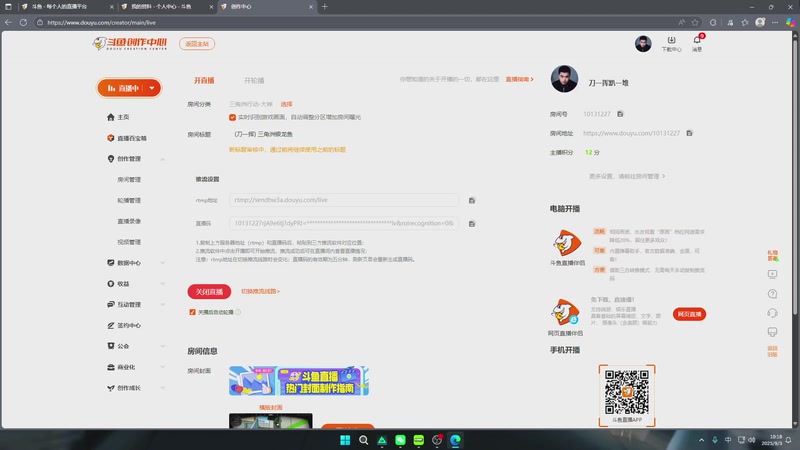Image resolution: width=800 pixels, height=450 pixels.
Task: Open the 直播中 button dropdown arrow
Action: click(x=152, y=88)
